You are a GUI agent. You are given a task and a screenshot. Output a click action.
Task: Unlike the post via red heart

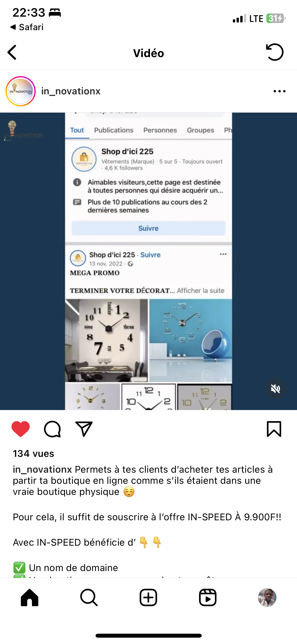[x=21, y=429]
